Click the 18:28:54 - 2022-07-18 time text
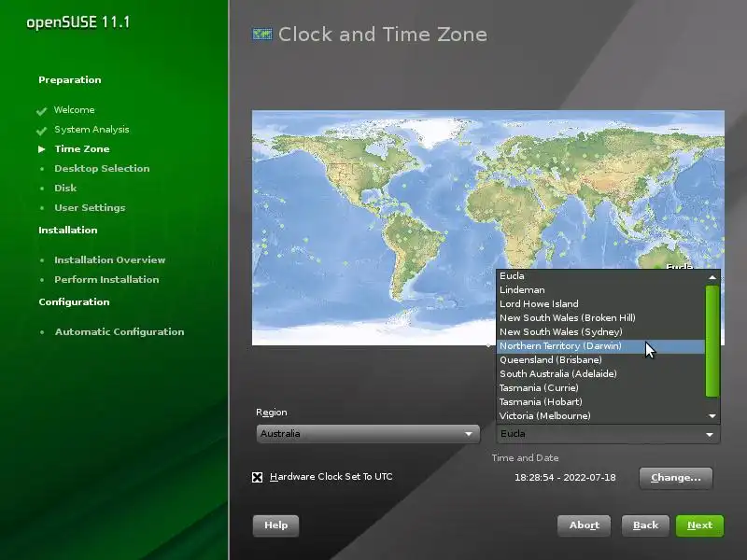This screenshot has height=560, width=747. tap(565, 478)
